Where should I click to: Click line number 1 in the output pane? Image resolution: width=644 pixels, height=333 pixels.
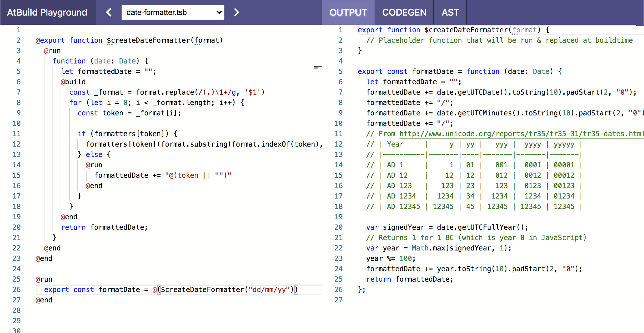(340, 30)
